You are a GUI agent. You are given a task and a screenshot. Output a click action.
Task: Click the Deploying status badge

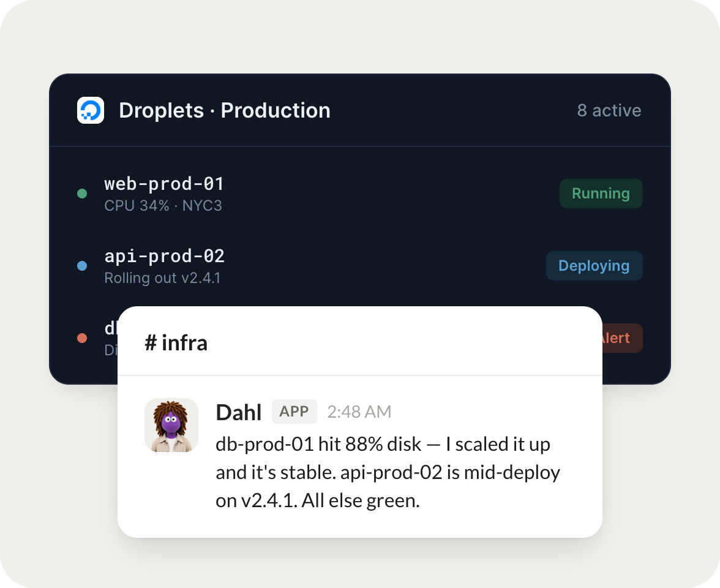(x=594, y=266)
